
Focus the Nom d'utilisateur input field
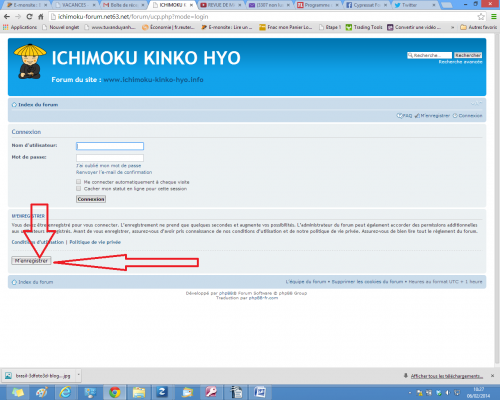(x=110, y=146)
